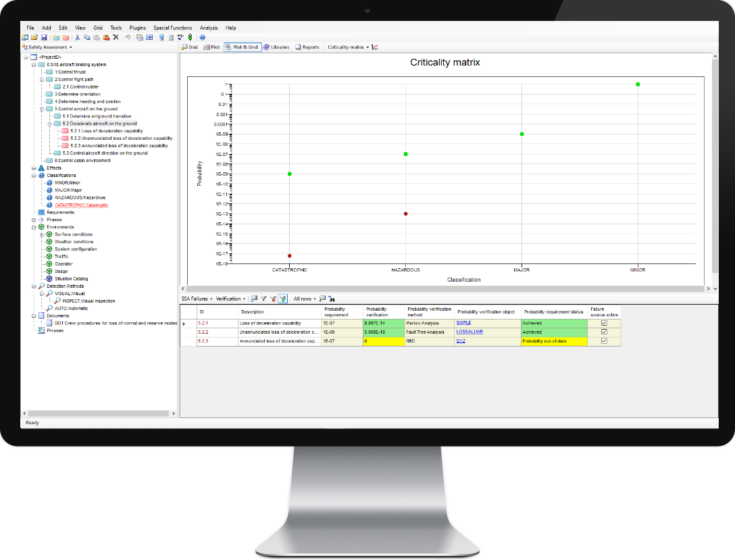Click the Delete X toolbar icon
The width and height of the screenshot is (735, 560).
tap(116, 37)
